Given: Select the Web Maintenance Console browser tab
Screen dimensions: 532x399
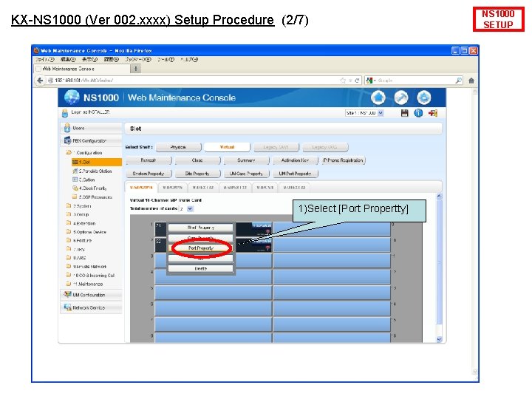Looking at the screenshot, I should (x=83, y=69).
